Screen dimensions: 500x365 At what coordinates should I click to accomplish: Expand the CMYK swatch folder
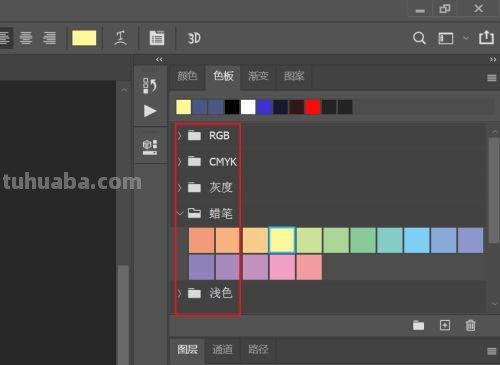coord(180,162)
